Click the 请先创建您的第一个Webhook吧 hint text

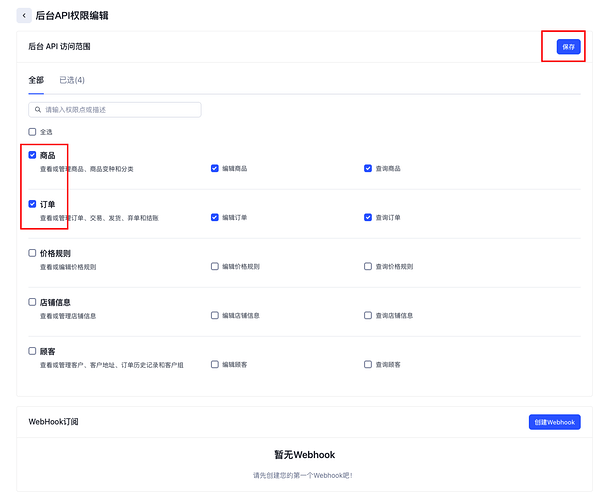(x=303, y=475)
